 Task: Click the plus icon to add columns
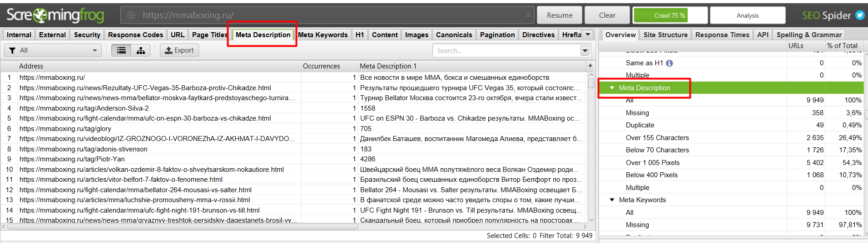(x=590, y=66)
